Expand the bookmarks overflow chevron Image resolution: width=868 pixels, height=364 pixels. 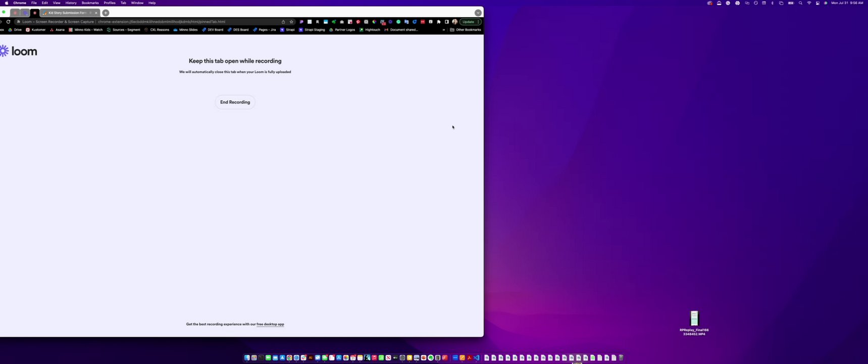[444, 30]
